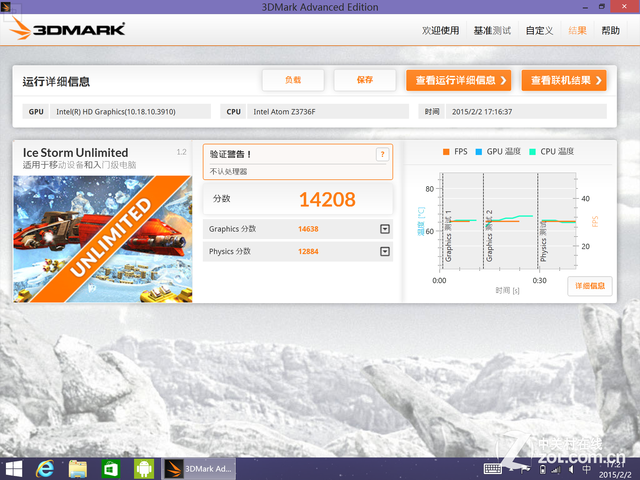Click the volume speaker tray icon
Viewport: 640px width, 480px height.
coord(571,470)
